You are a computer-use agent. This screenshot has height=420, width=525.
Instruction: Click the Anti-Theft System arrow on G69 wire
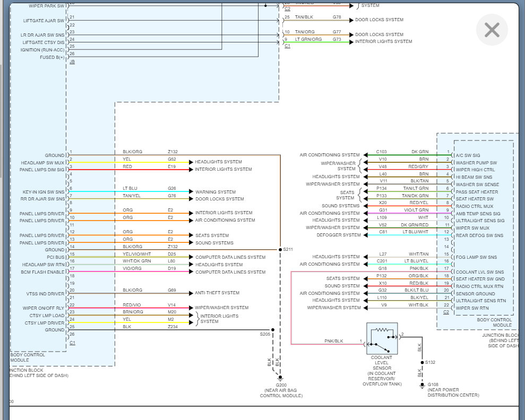click(191, 293)
